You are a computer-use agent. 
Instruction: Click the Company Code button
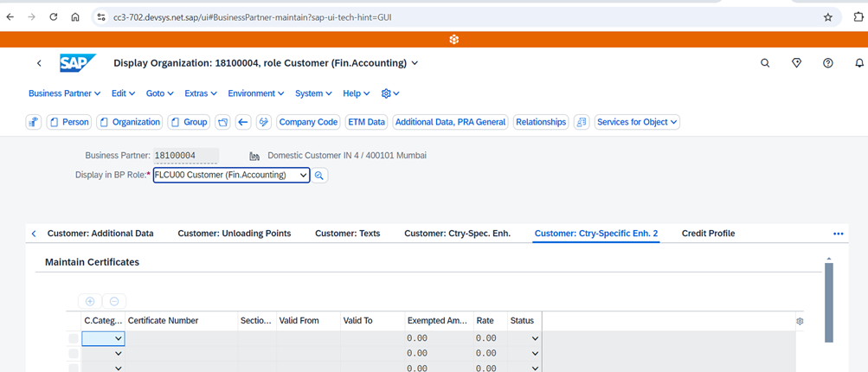click(x=308, y=122)
